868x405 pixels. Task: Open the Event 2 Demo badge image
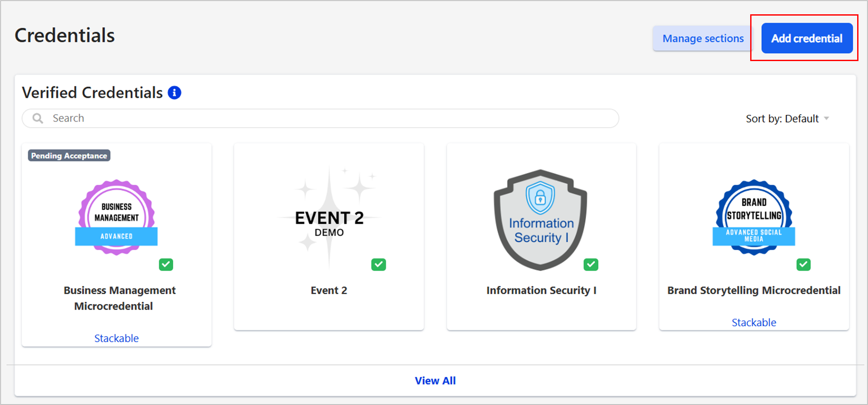(329, 219)
